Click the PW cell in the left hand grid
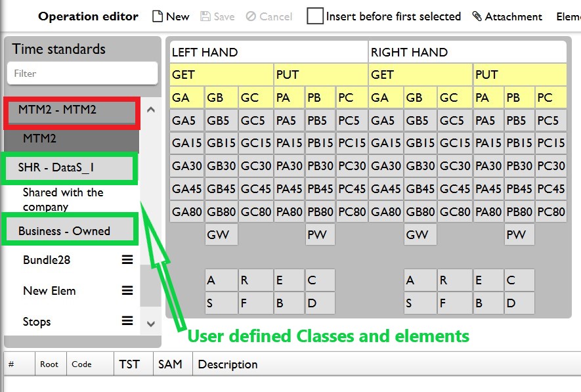The image size is (581, 392). click(320, 234)
